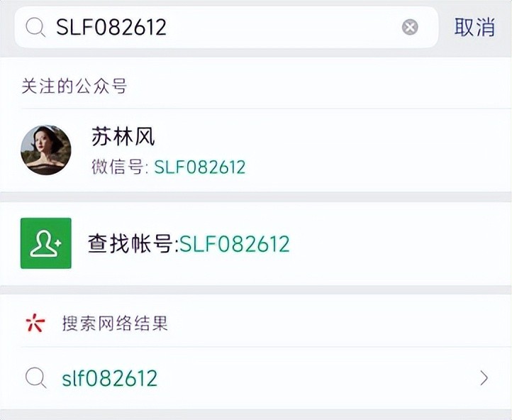Screen dimensions: 512x420
Task: Click the green WeChat ID under 苏林风
Action: (200, 167)
